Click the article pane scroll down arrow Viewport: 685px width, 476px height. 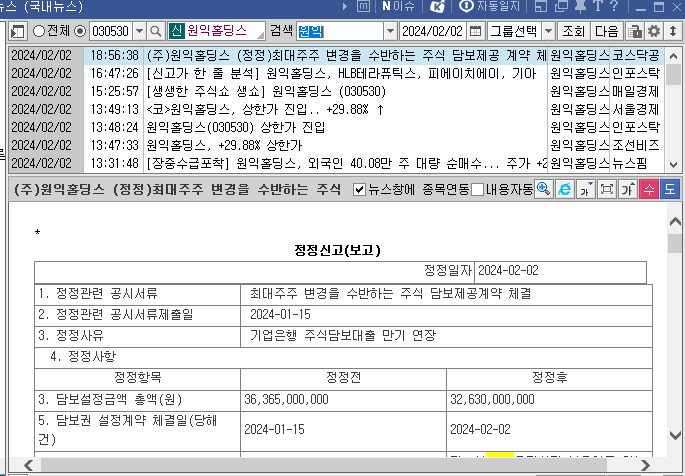click(x=675, y=435)
